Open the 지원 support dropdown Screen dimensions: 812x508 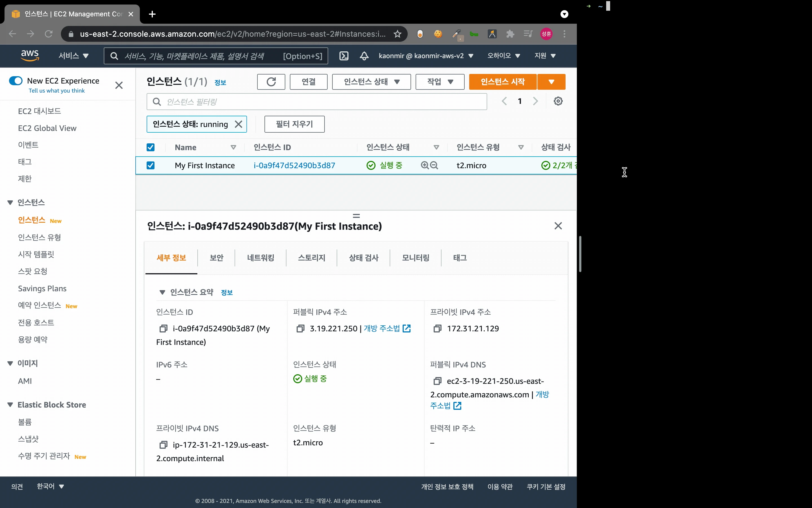coord(545,56)
